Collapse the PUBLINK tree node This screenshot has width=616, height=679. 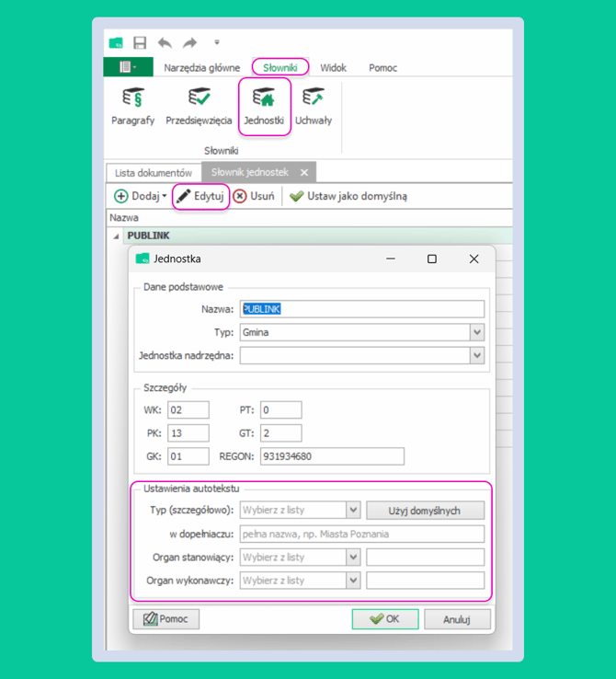(x=117, y=236)
